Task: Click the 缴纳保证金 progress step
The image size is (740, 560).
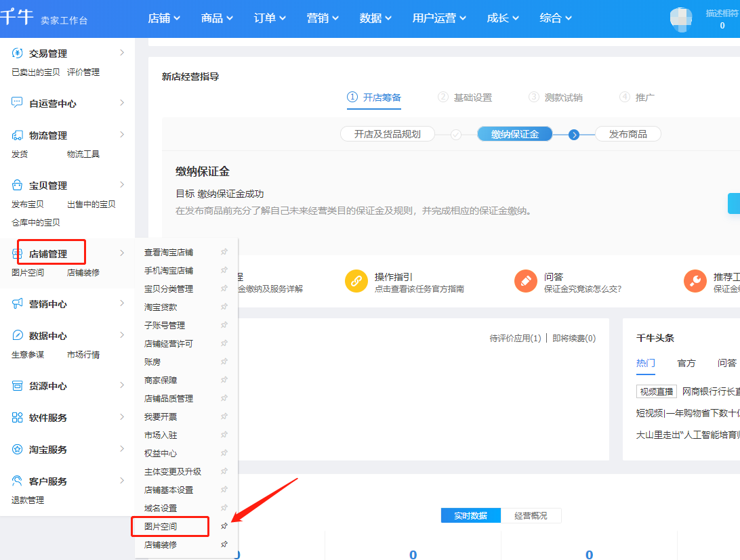Action: (x=514, y=133)
